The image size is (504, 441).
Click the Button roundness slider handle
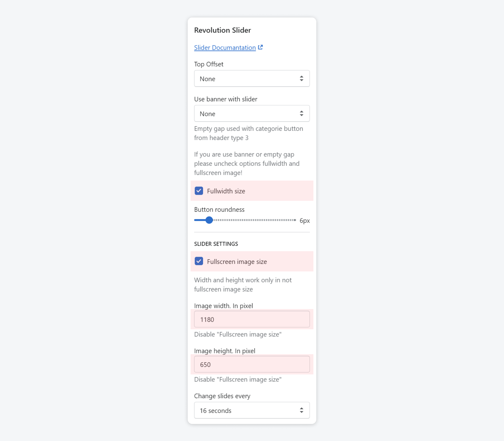[209, 220]
